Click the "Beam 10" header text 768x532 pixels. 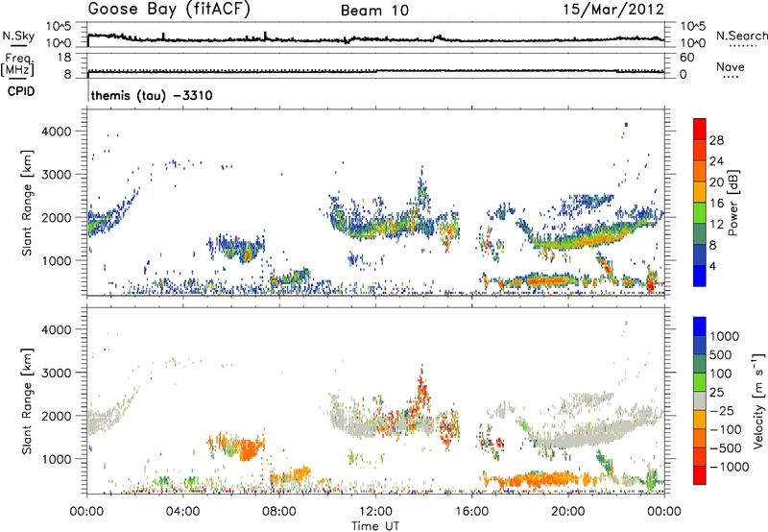click(x=374, y=11)
